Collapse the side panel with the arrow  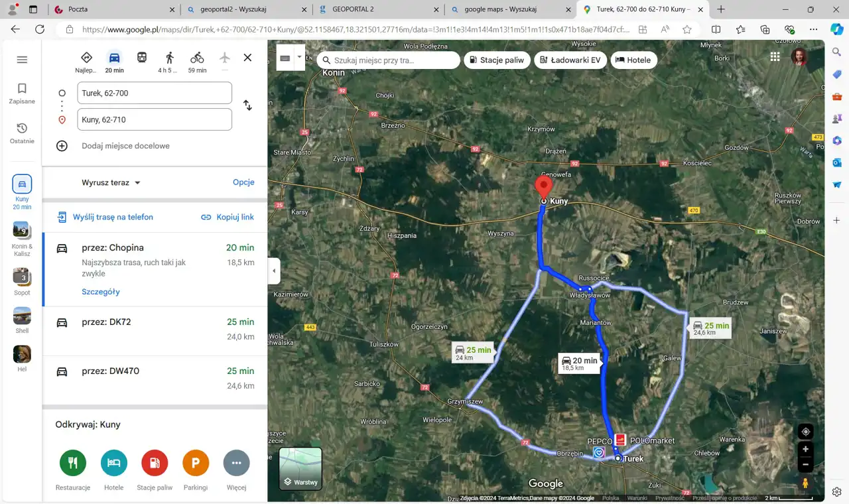point(275,271)
